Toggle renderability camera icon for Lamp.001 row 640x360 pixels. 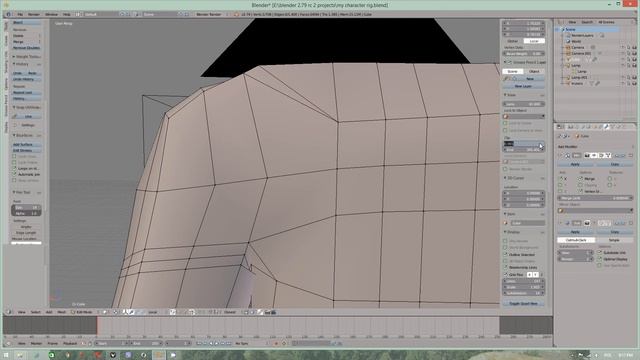pos(634,77)
